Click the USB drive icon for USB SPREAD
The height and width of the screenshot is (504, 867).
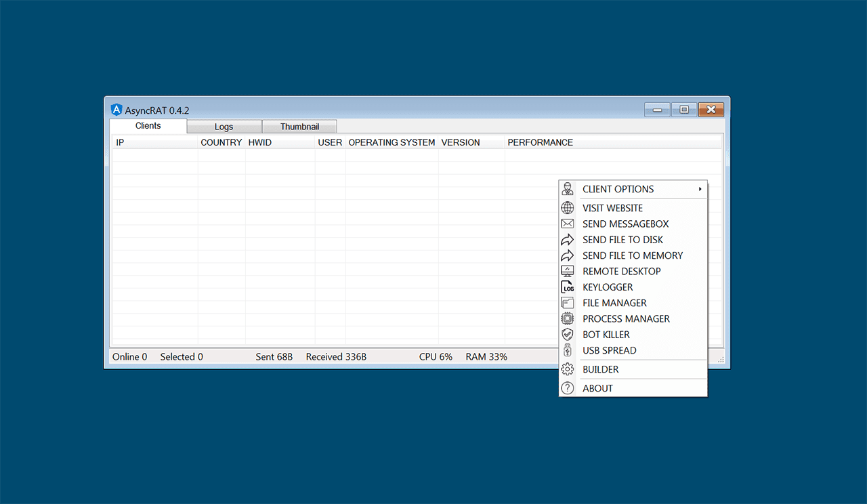pos(568,350)
